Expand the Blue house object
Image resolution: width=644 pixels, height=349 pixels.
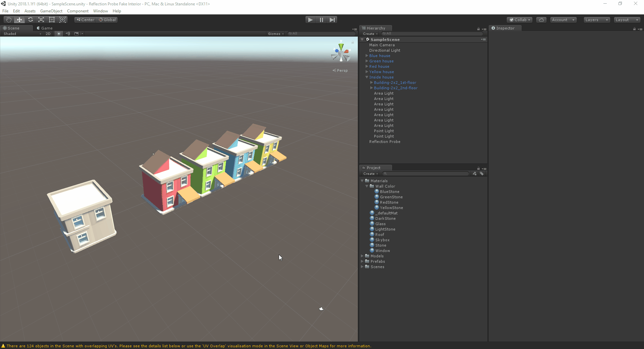pyautogui.click(x=367, y=56)
